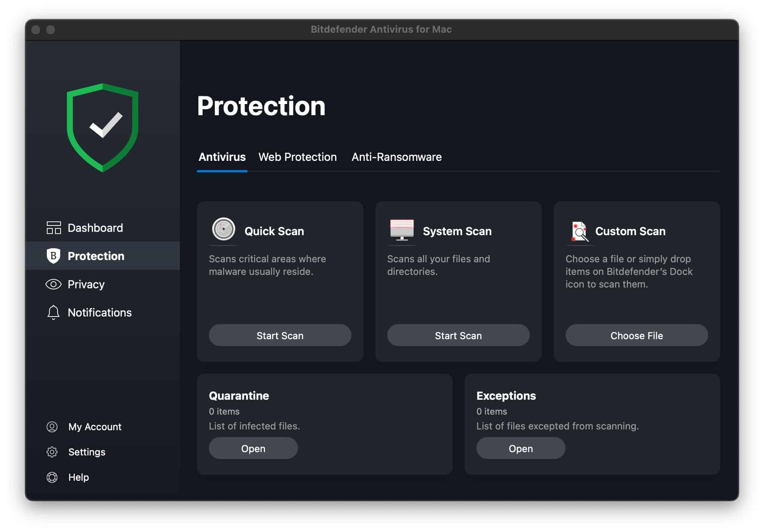The height and width of the screenshot is (532, 764).
Task: Start the System Scan
Action: [458, 335]
